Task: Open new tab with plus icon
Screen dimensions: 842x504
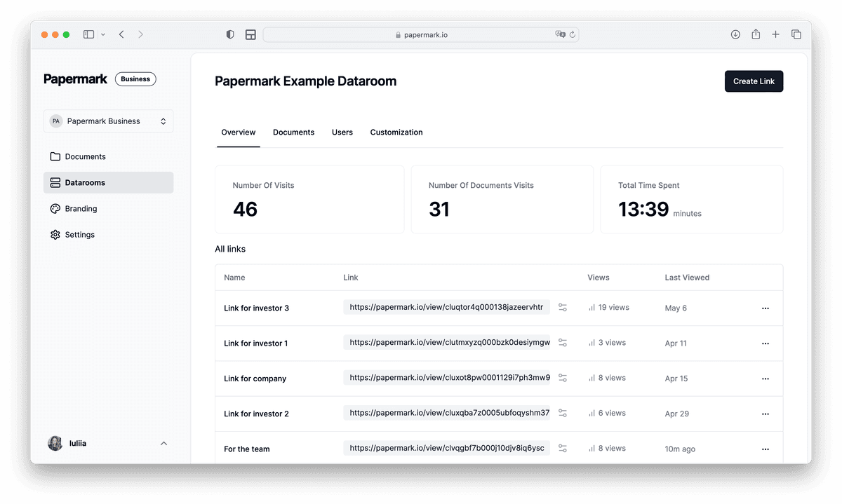Action: point(775,34)
